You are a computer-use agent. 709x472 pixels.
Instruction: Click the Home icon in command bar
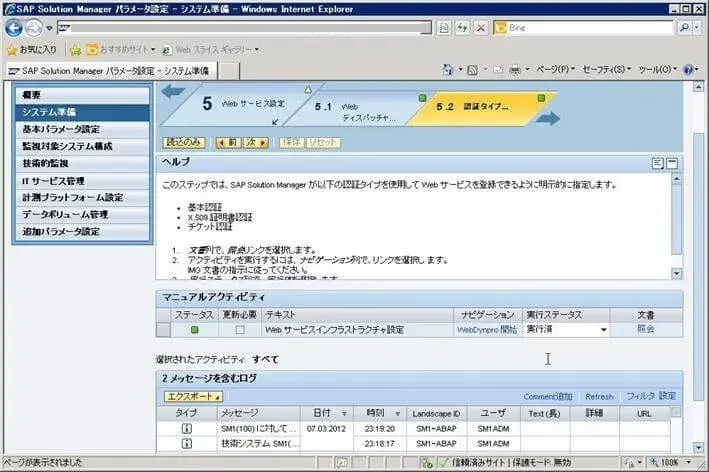click(x=448, y=70)
